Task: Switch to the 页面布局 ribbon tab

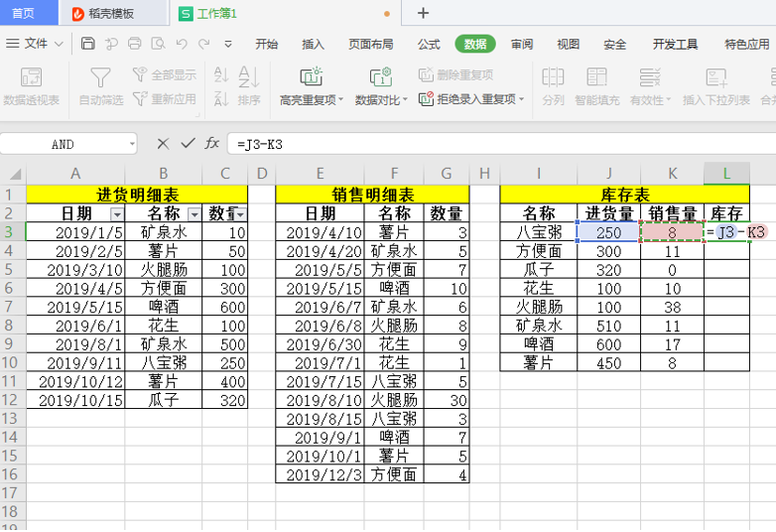Action: [371, 44]
